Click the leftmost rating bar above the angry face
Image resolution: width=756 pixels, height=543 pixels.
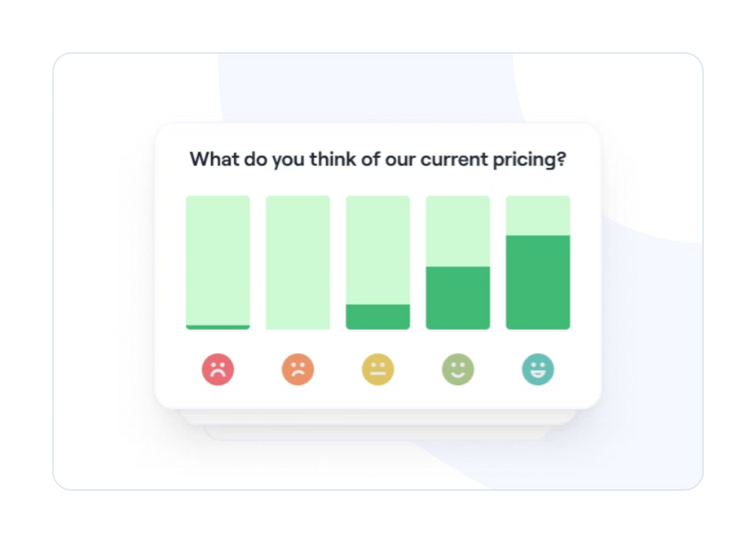[218, 262]
